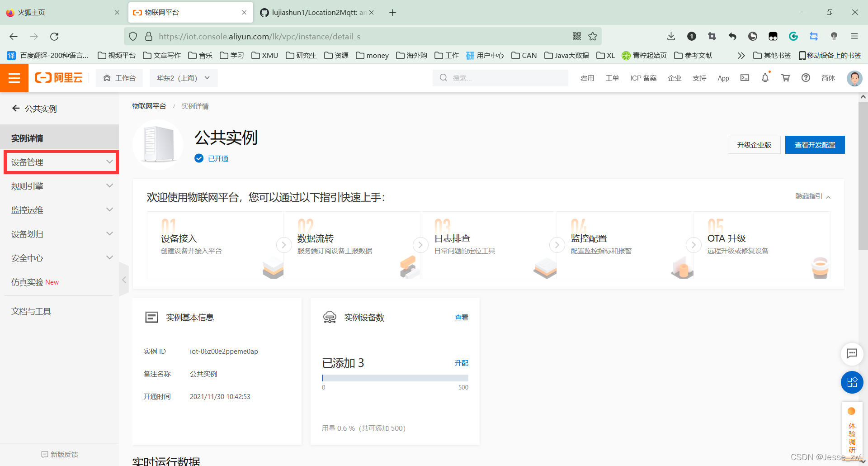Open Firefox screenshot crop tool icon

[x=712, y=36]
